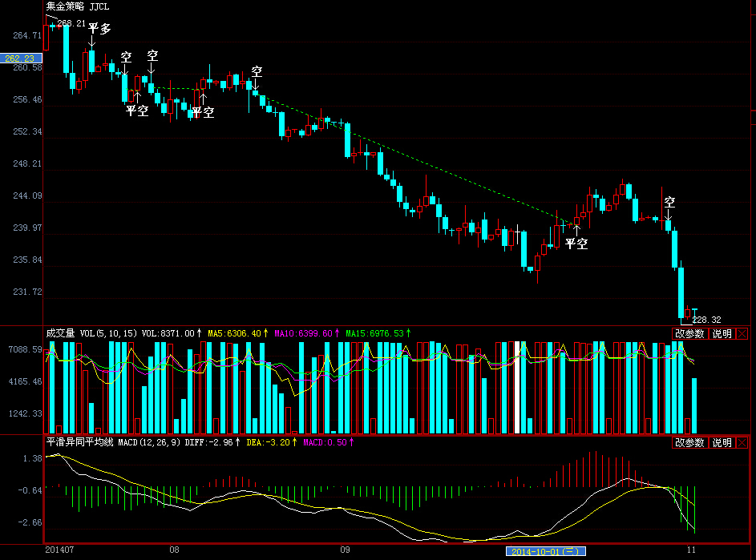Click the 成交量 VOL(5,10,15) indicator title
756x560 pixels.
tap(91, 333)
